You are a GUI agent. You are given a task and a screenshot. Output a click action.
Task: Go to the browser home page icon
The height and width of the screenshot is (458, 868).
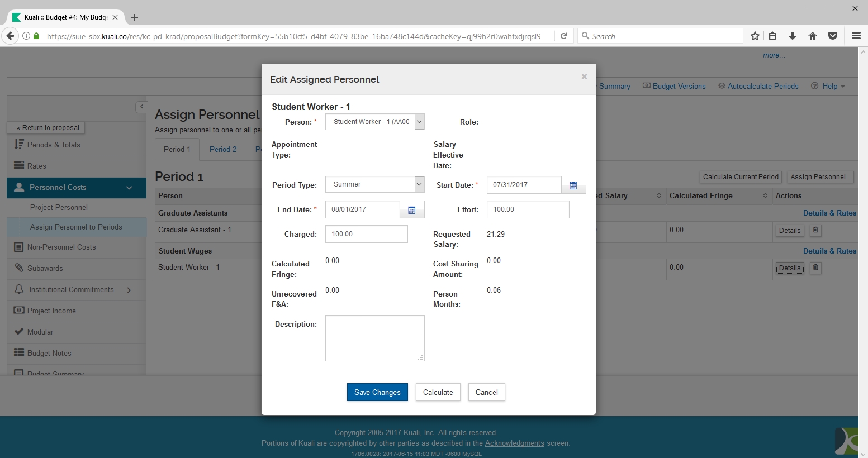(813, 36)
